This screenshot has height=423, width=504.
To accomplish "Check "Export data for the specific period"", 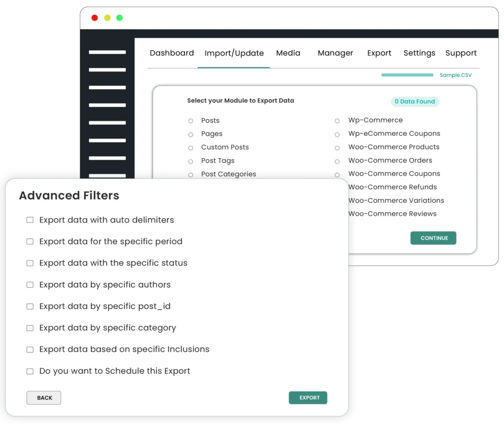I will tap(30, 241).
